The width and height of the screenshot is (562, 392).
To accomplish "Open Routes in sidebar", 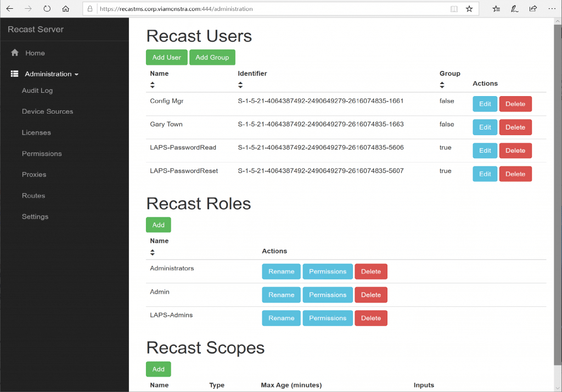I will point(33,196).
